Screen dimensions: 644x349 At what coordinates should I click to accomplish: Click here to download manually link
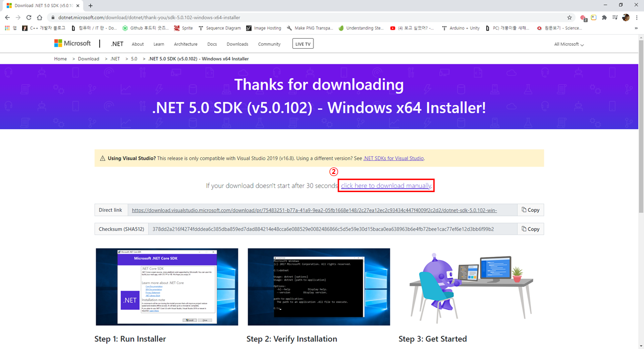tap(386, 186)
